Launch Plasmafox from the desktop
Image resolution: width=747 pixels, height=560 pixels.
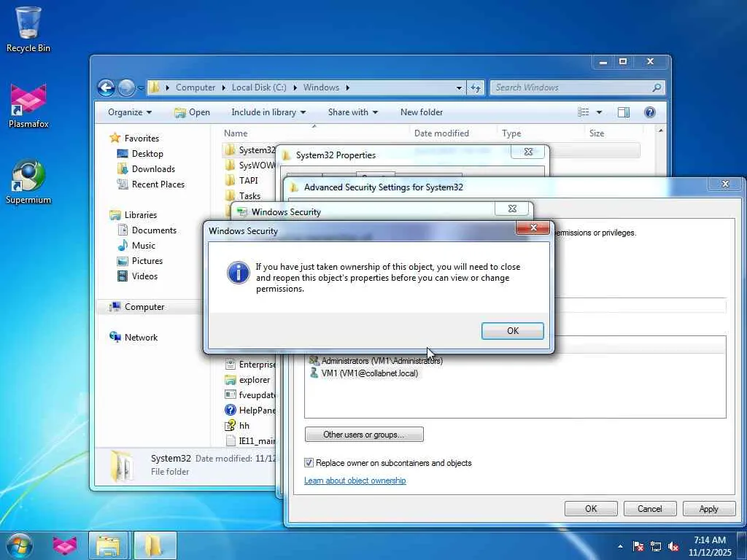28,106
